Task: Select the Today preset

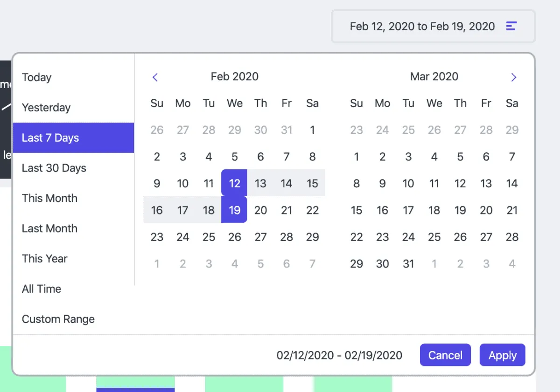Action: (x=37, y=77)
